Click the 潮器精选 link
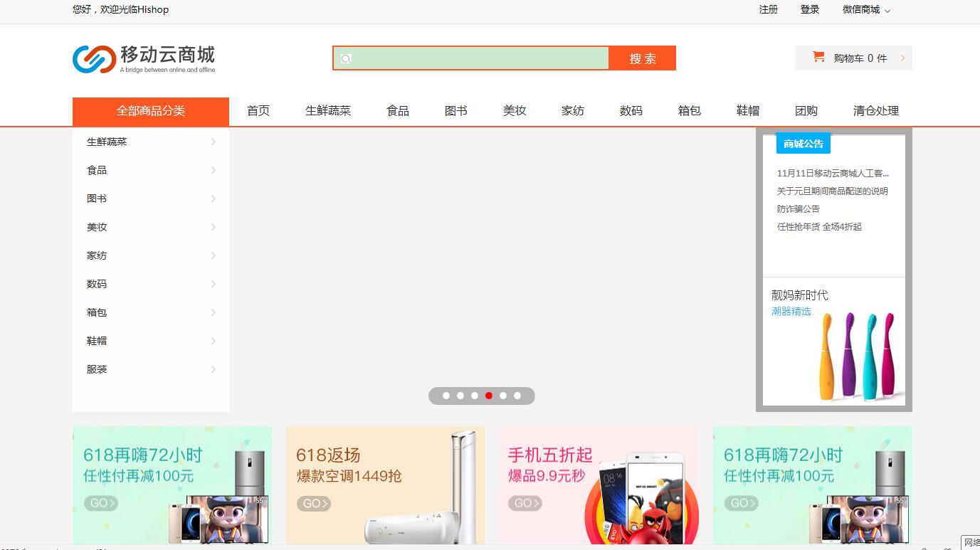This screenshot has width=980, height=550. (791, 312)
